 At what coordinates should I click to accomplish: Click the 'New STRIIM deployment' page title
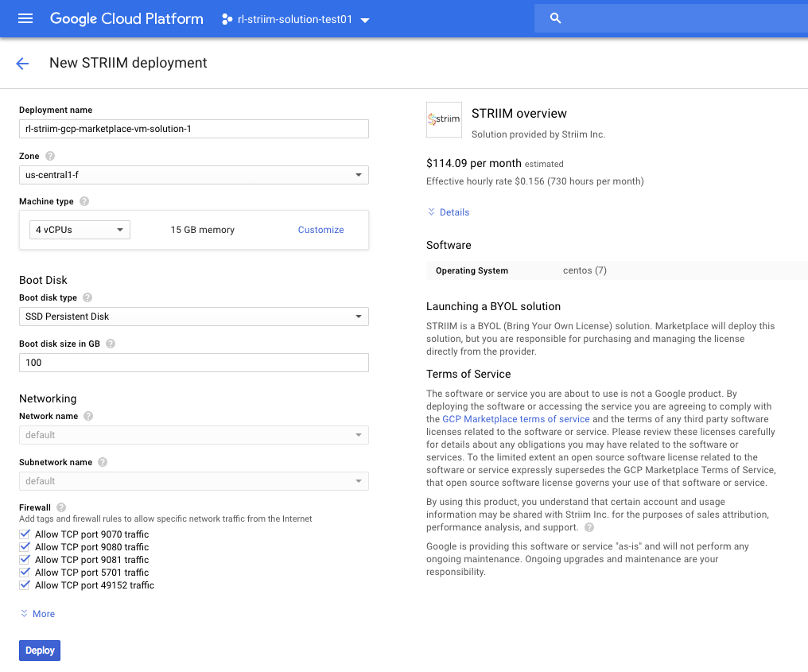coord(128,63)
